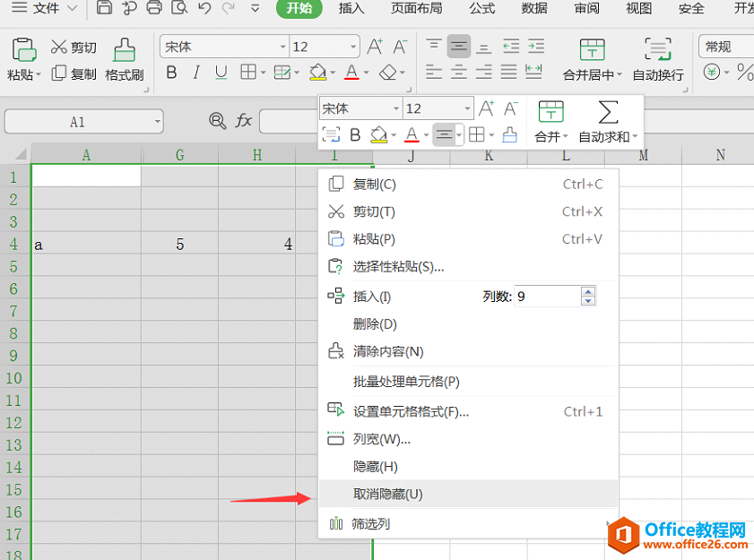This screenshot has width=754, height=560.
Task: Toggle Underline in the ribbon font group
Action: coord(221,73)
